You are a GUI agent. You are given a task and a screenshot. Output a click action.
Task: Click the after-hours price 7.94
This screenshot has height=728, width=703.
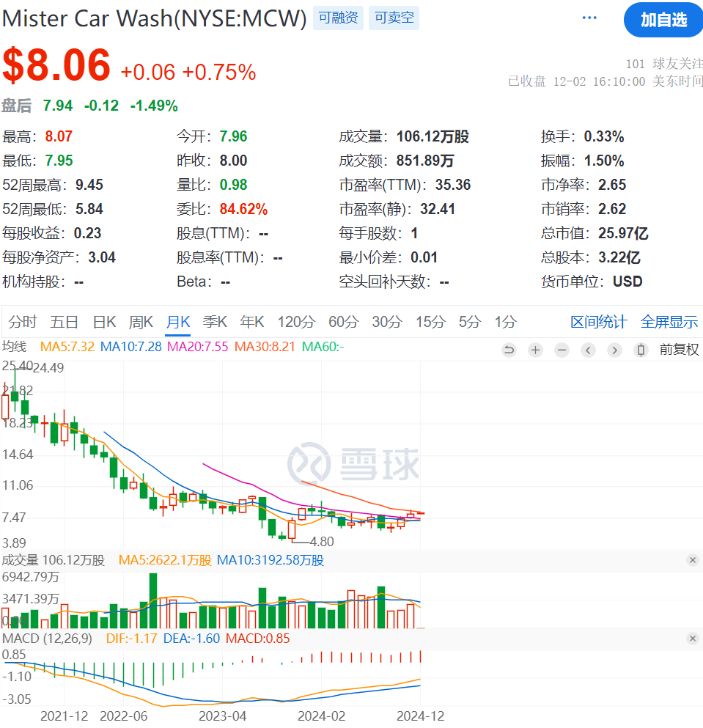(x=58, y=106)
